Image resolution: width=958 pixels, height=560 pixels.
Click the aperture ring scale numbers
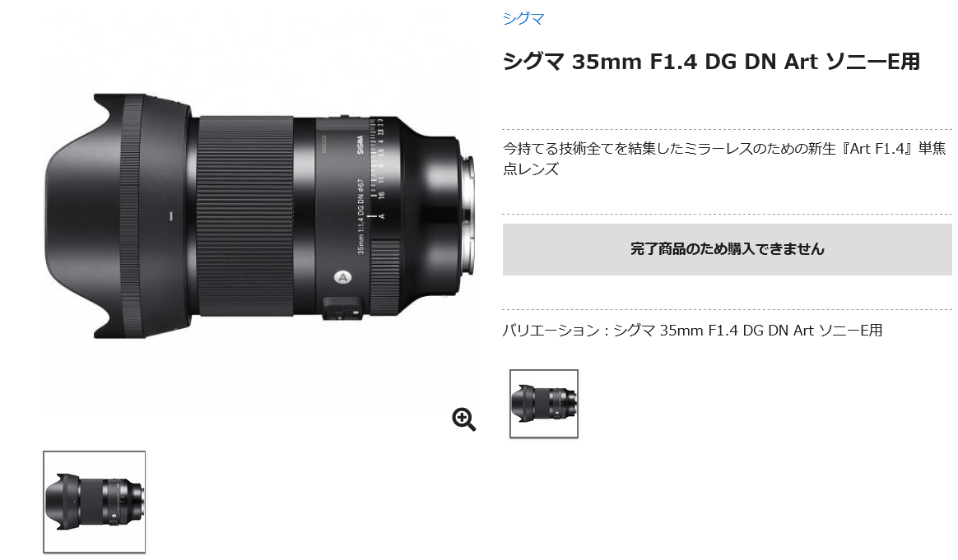click(380, 159)
